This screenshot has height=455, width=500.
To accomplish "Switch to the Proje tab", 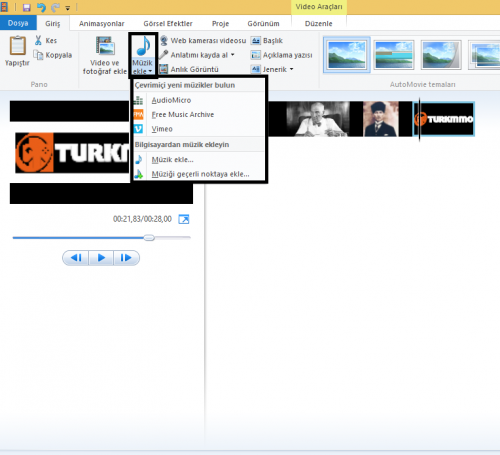I will click(x=220, y=23).
